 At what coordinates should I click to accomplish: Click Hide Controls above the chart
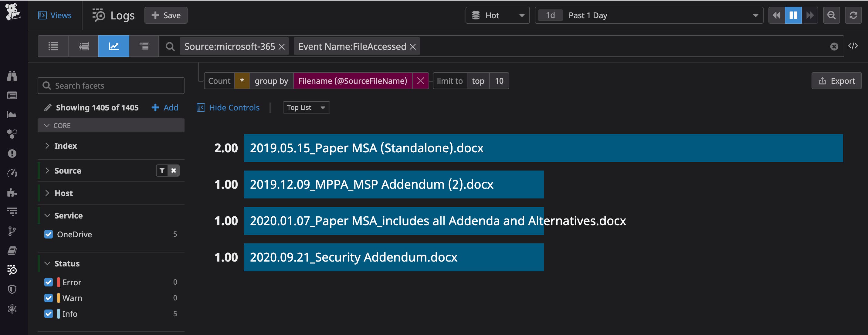[228, 107]
